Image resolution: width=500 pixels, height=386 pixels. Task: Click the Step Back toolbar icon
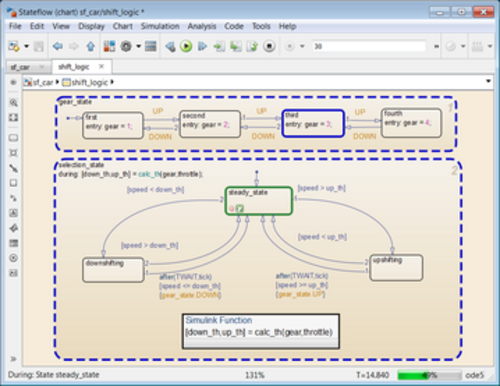tap(170, 46)
